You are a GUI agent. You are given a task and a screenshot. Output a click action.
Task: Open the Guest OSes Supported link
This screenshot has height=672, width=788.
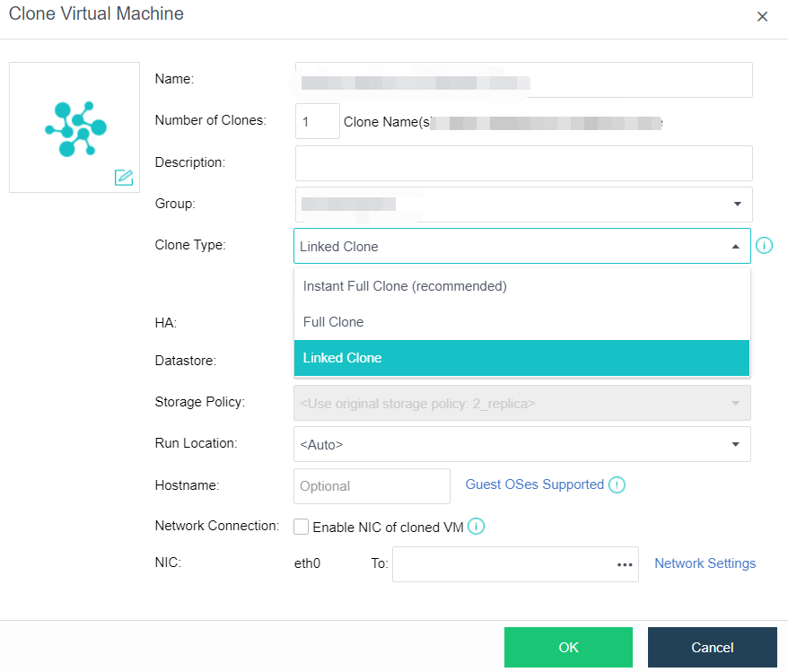coord(534,484)
